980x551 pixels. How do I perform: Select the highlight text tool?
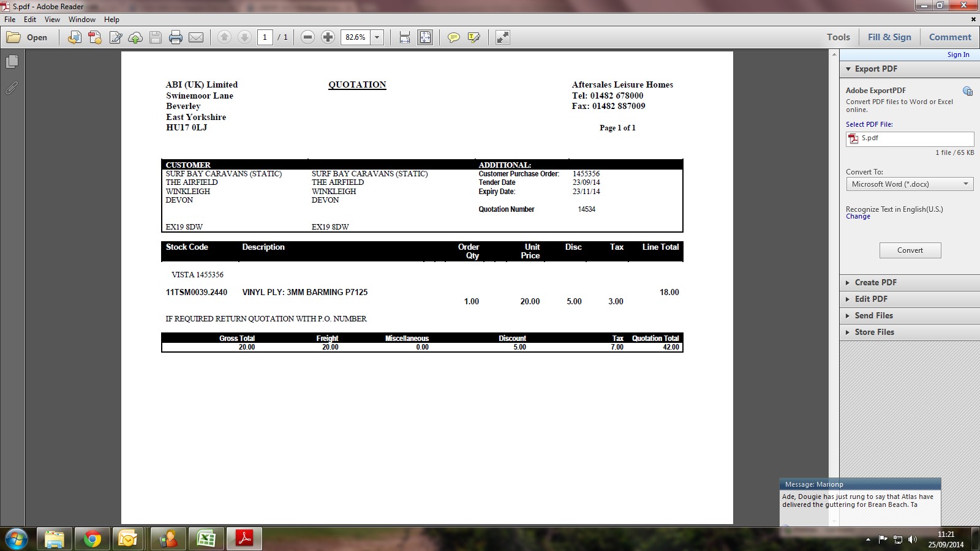474,37
